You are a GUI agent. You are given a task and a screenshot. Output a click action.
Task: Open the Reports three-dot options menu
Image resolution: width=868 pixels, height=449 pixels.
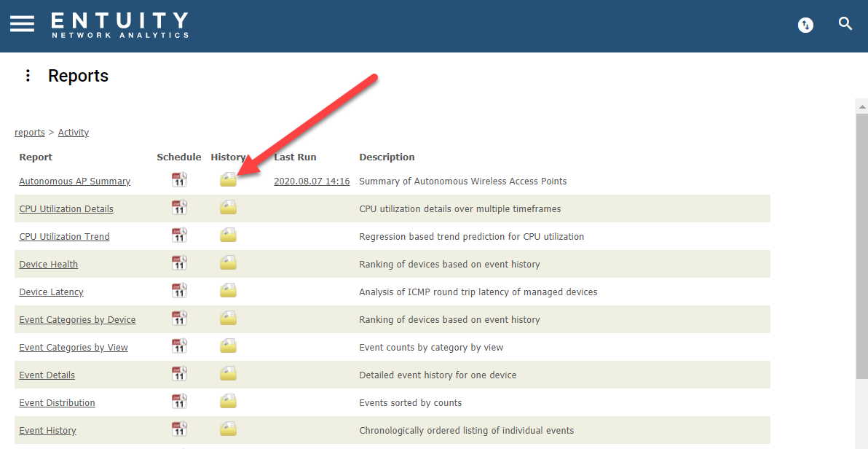[28, 76]
